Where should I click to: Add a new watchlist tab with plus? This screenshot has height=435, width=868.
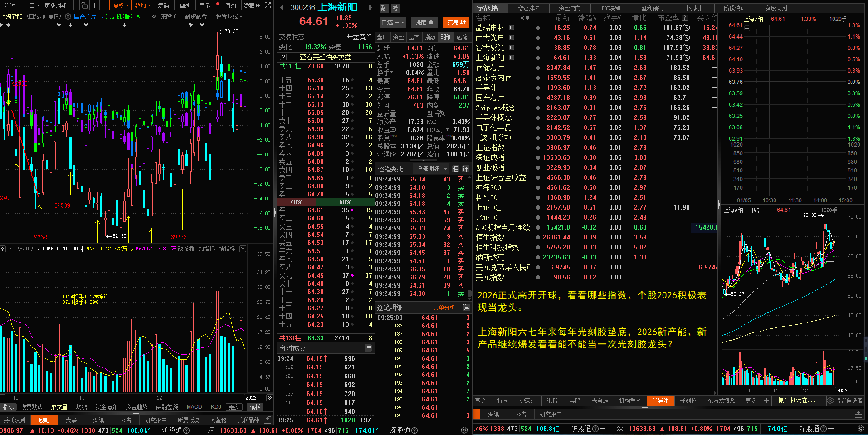coord(766,400)
